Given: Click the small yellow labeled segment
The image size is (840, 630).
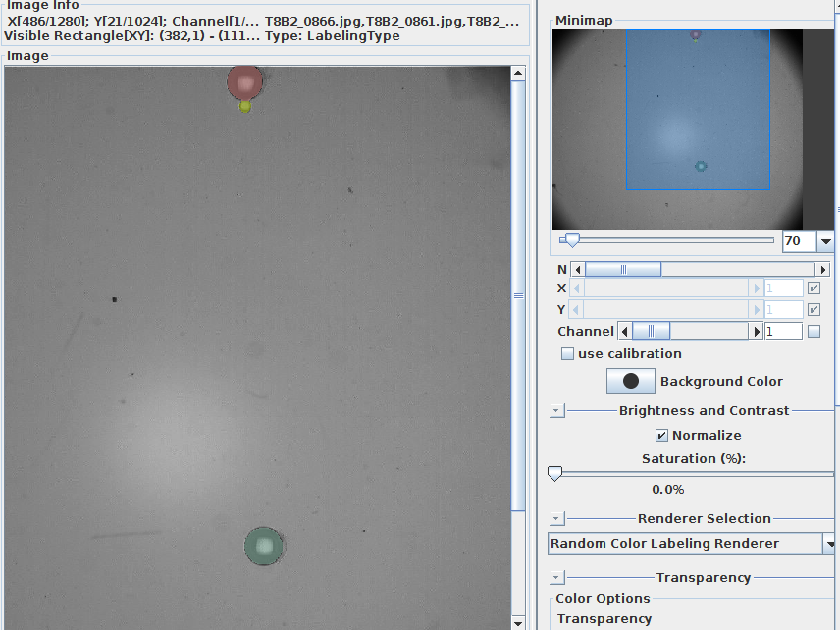Looking at the screenshot, I should pos(244,107).
